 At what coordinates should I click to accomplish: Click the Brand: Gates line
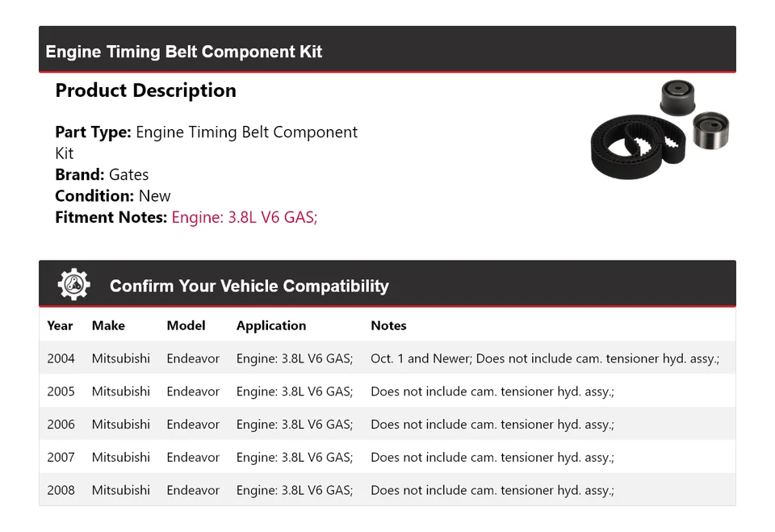(102, 174)
